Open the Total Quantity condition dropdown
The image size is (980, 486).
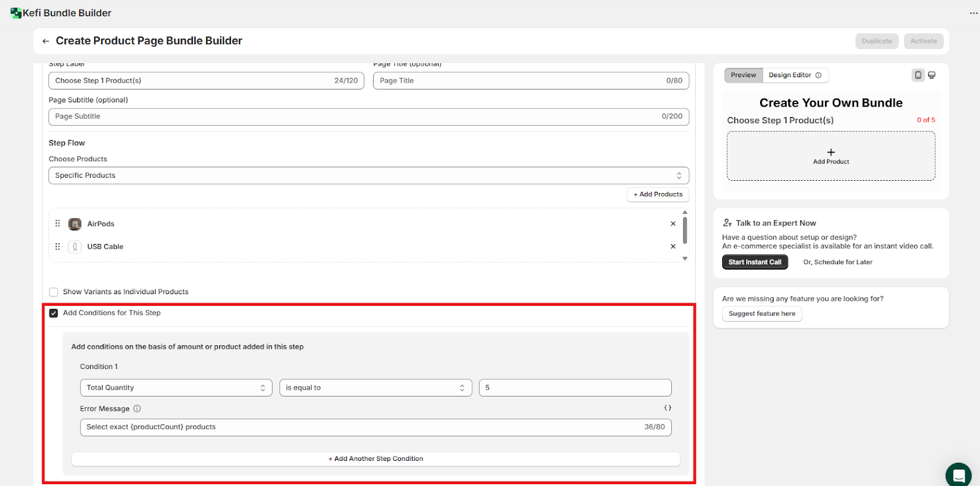click(x=176, y=388)
